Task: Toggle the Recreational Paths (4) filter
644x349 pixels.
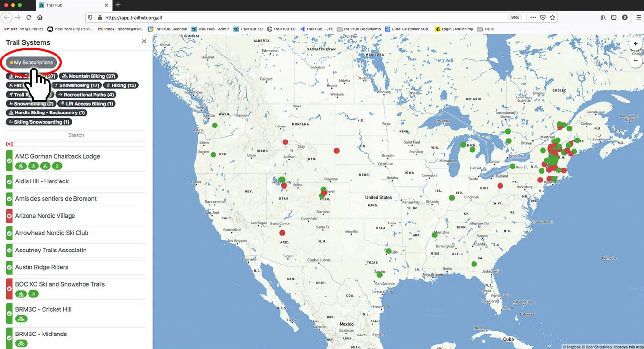Action: coord(86,95)
